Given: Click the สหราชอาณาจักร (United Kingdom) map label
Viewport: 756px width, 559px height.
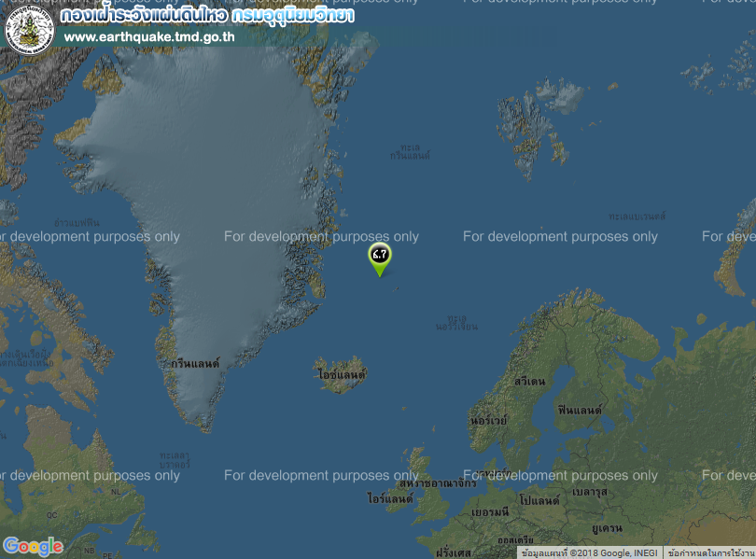Looking at the screenshot, I should (438, 482).
